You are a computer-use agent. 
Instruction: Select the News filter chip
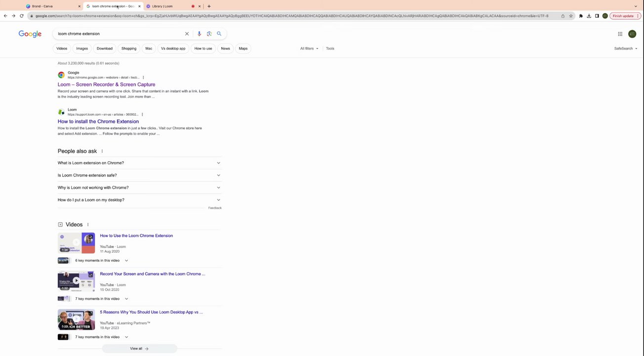pyautogui.click(x=225, y=48)
